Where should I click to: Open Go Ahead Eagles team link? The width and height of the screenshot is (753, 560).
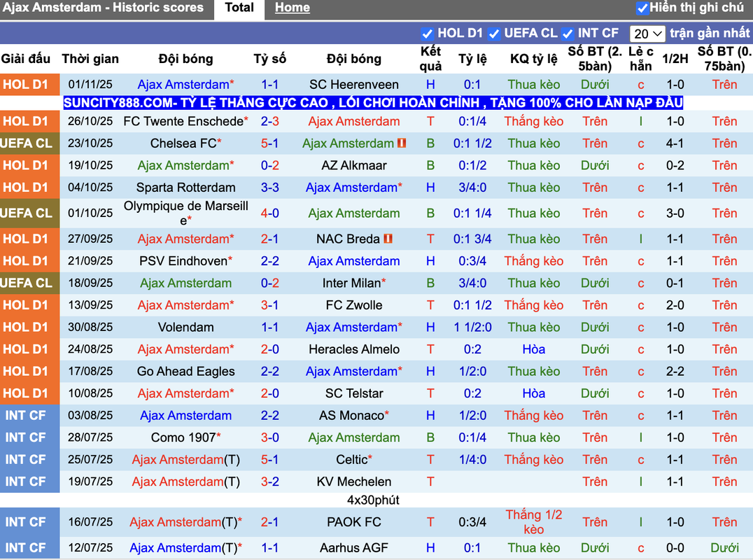pyautogui.click(x=186, y=371)
